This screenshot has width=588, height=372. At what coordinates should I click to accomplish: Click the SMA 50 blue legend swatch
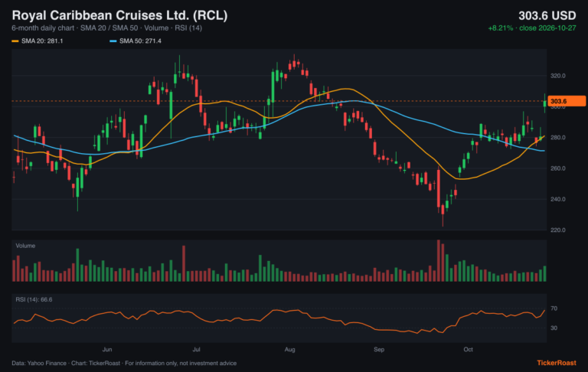113,41
